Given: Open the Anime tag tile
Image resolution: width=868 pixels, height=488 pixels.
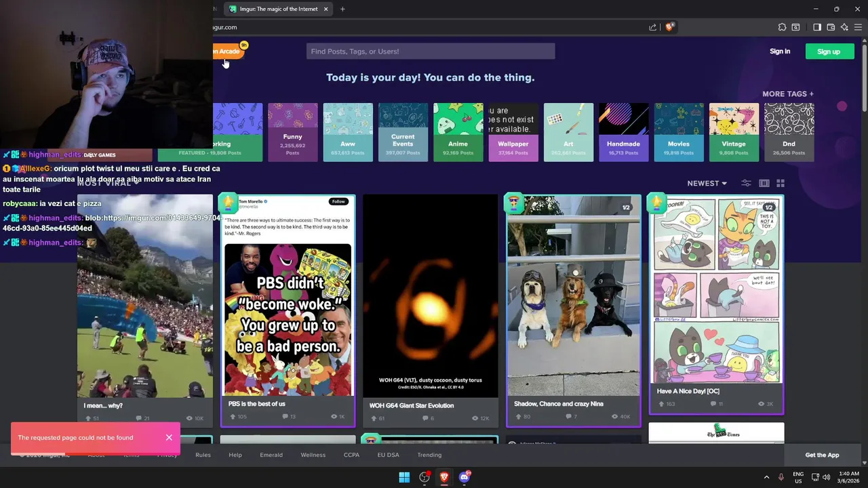Looking at the screenshot, I should click(458, 132).
